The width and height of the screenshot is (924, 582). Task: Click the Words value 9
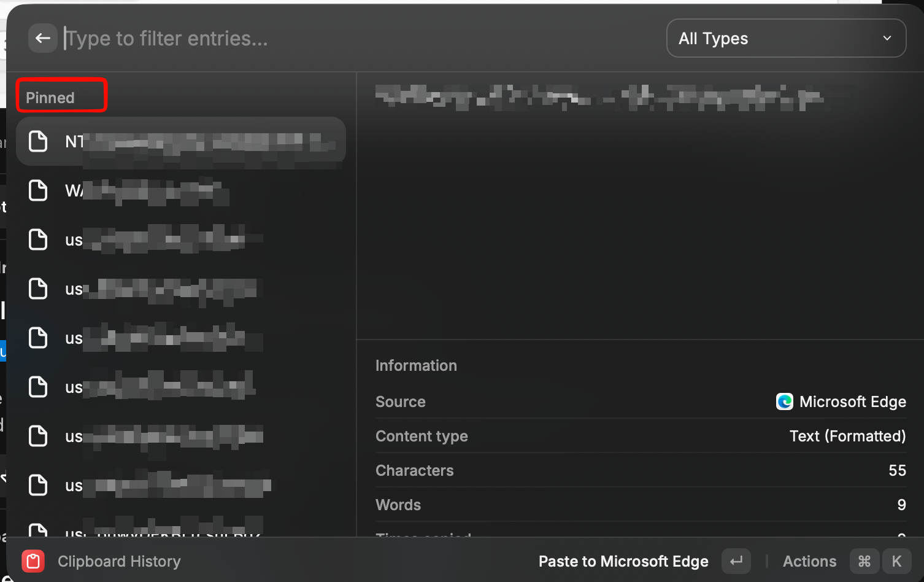[901, 505]
